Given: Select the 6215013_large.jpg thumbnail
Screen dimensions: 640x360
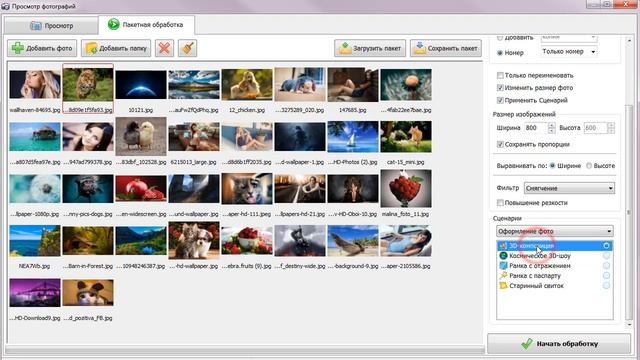Looking at the screenshot, I should pyautogui.click(x=194, y=137).
